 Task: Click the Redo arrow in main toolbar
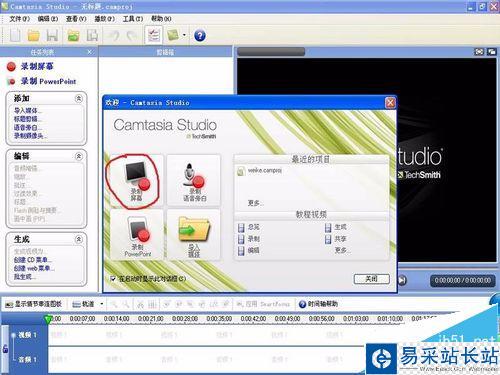pos(132,35)
